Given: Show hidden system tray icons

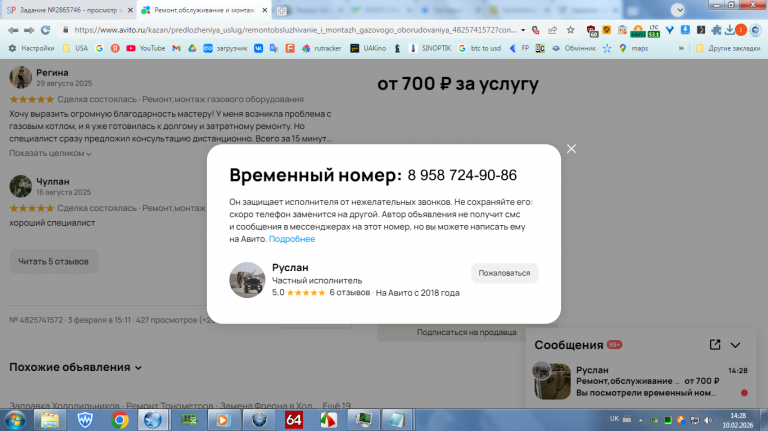Looking at the screenshot, I should [640, 420].
